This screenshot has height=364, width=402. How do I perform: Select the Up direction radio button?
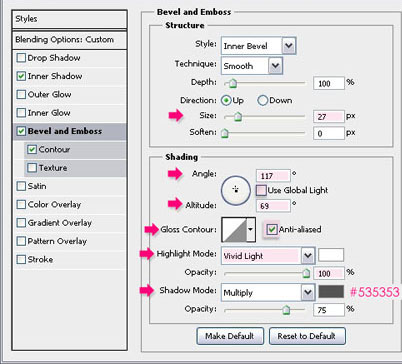pyautogui.click(x=226, y=100)
